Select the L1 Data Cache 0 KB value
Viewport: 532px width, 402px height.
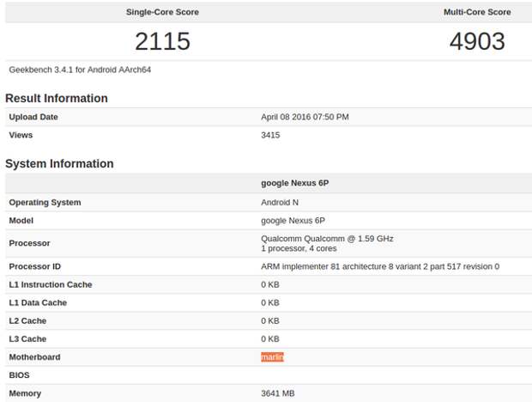coord(270,302)
